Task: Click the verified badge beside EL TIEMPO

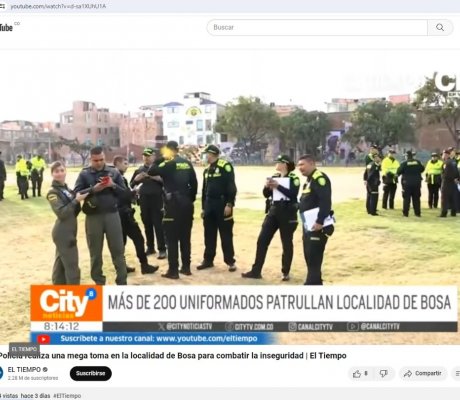Action: click(x=45, y=369)
